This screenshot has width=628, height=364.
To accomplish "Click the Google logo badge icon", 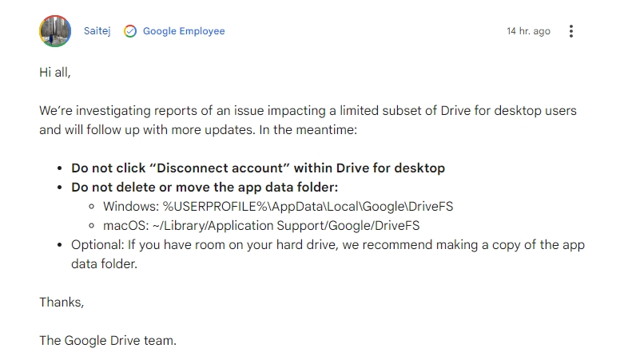I will [130, 31].
